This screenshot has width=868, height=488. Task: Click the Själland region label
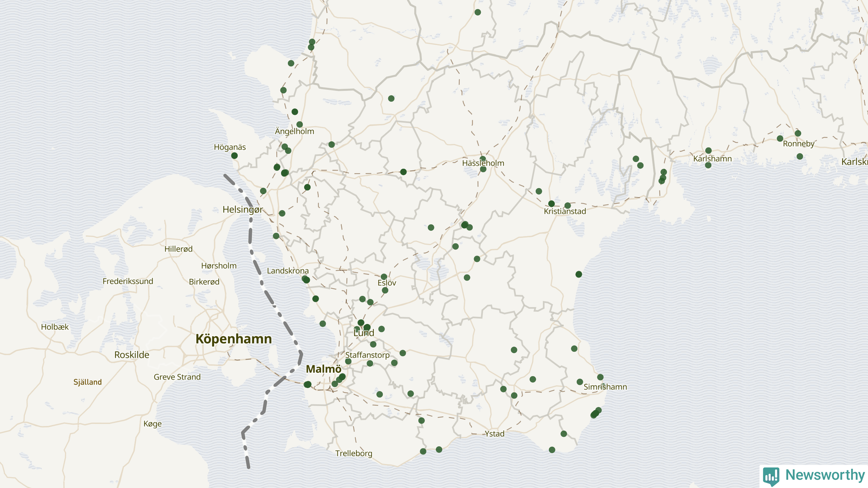(x=87, y=382)
